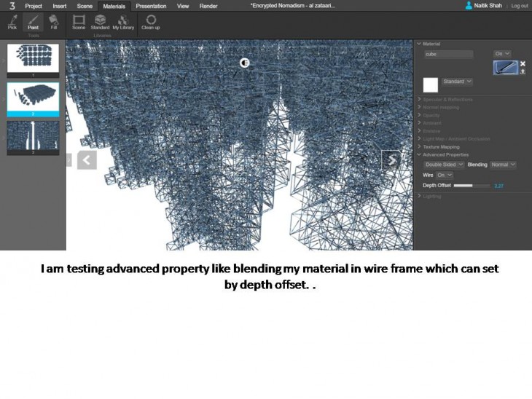Screen dimensions: 532x399
Task: Adjust the Depth Offset slider
Action: click(472, 186)
